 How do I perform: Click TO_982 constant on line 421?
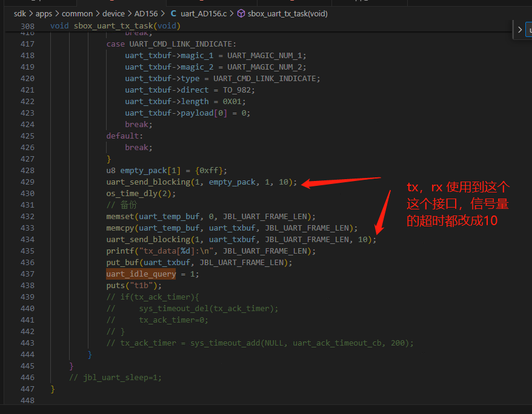coord(237,90)
